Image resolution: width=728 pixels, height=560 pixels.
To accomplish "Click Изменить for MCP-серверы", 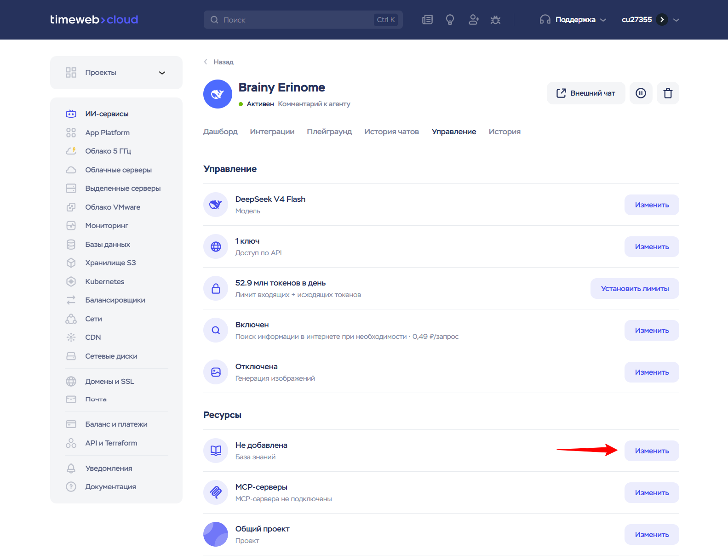I will click(x=652, y=492).
